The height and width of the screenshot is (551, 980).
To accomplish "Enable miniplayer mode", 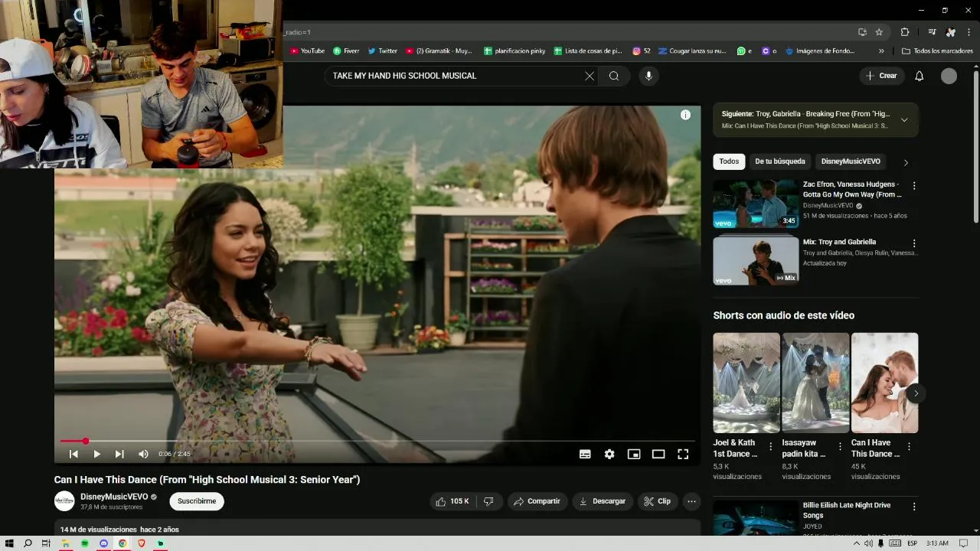I will pyautogui.click(x=634, y=454).
